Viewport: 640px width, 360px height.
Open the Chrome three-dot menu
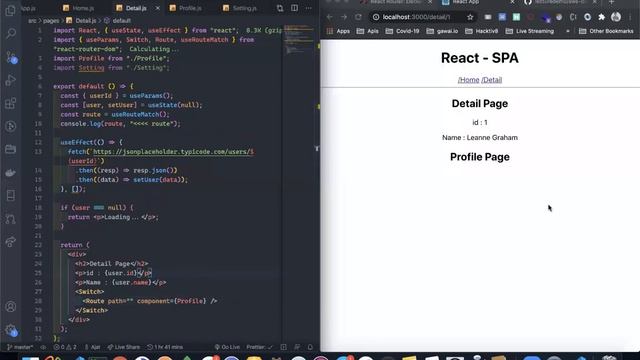(x=631, y=17)
